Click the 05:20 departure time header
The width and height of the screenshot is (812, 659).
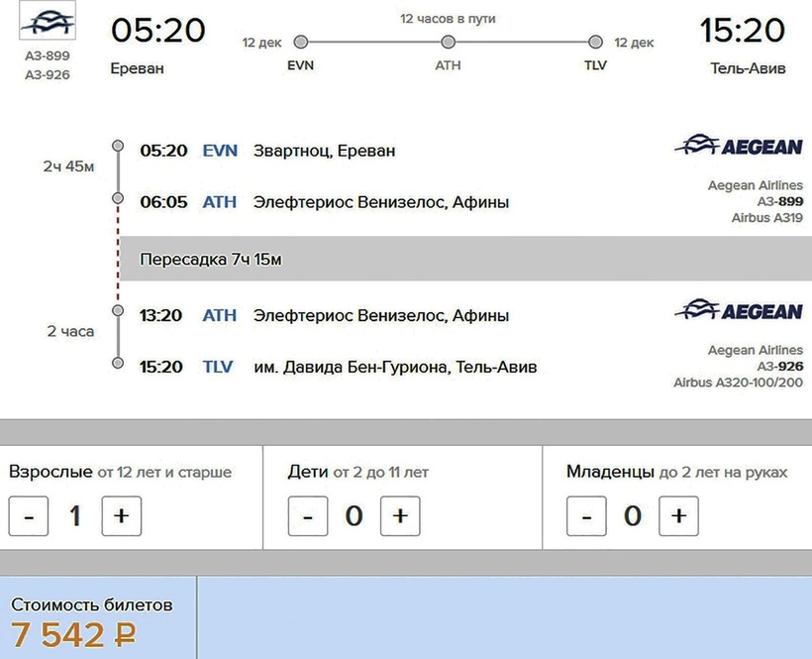157,31
